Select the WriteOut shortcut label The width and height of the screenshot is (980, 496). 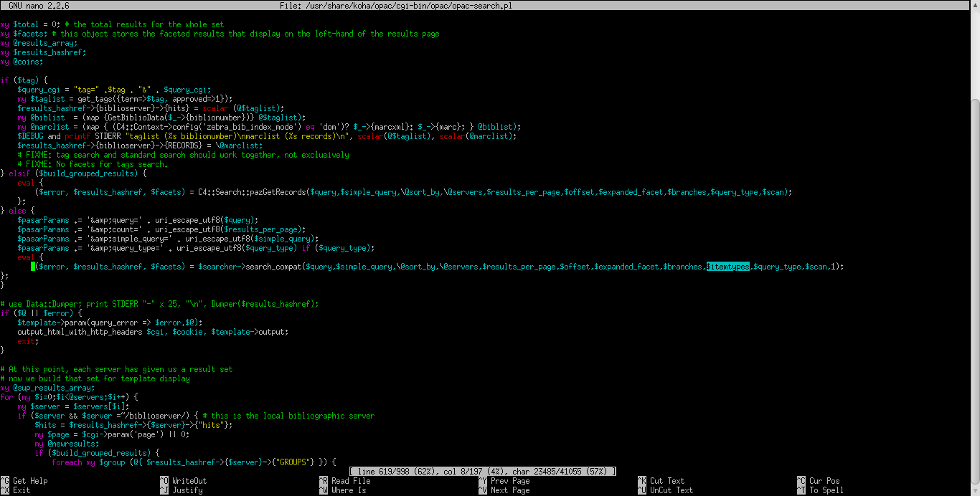click(x=189, y=481)
